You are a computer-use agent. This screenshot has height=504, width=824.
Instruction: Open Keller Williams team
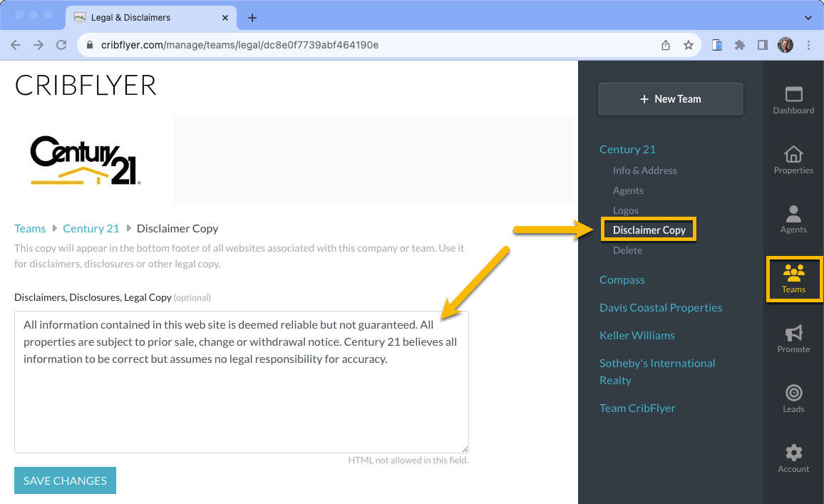point(637,335)
